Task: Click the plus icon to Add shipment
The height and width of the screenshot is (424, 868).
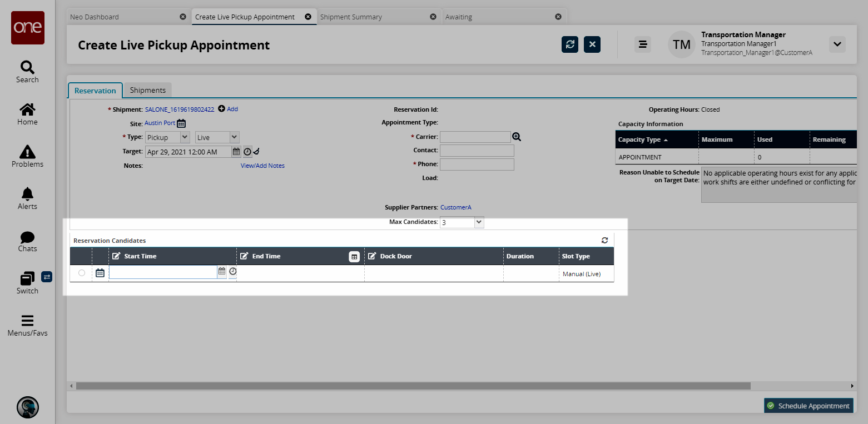Action: tap(221, 109)
